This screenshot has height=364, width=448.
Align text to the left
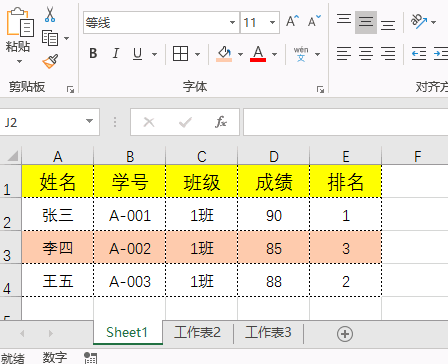(x=344, y=53)
